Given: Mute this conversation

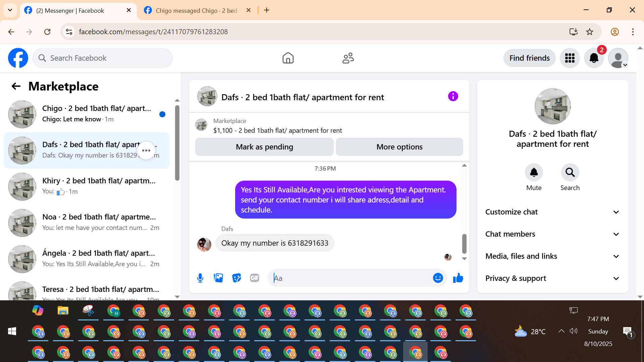Looking at the screenshot, I should [x=534, y=173].
